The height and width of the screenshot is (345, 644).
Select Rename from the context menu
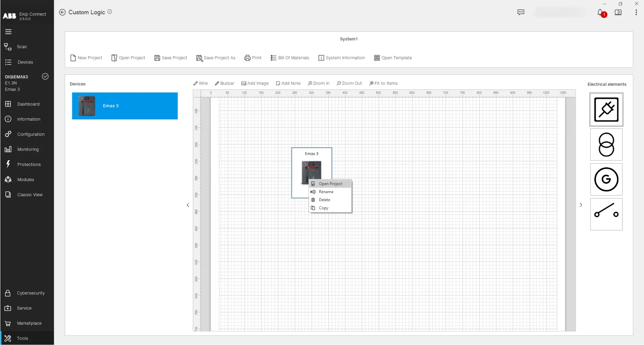click(x=326, y=191)
